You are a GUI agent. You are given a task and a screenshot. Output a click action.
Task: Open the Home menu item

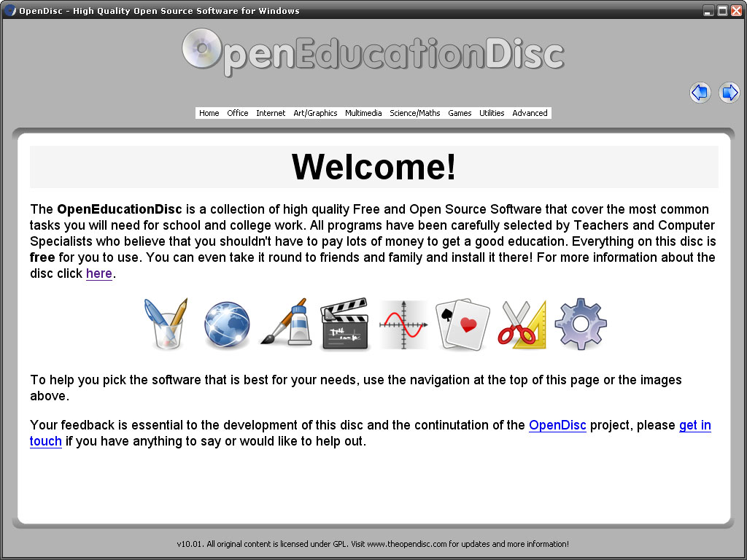(x=209, y=113)
